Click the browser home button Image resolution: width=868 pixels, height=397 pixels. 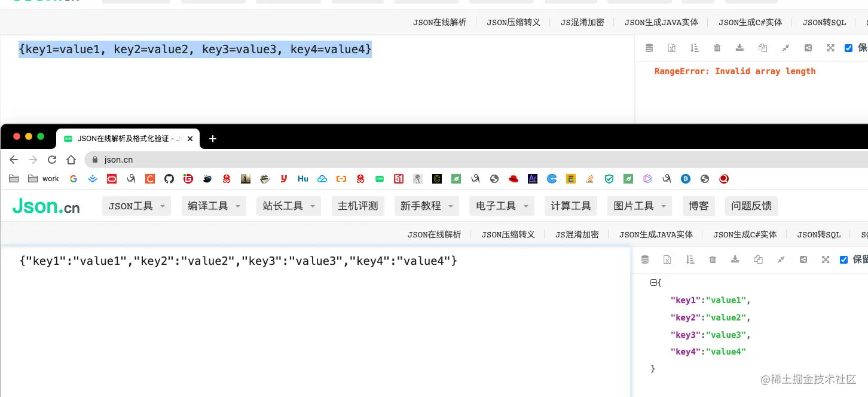pos(71,160)
